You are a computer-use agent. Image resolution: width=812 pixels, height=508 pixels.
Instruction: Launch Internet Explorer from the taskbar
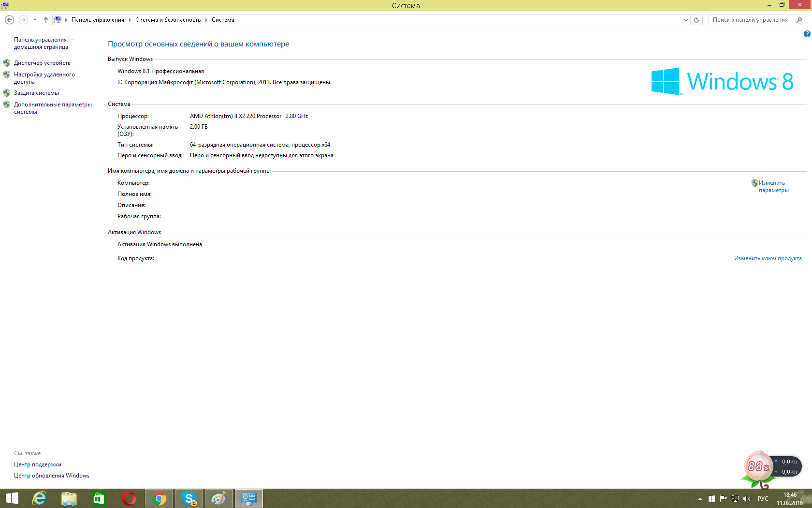pos(39,498)
